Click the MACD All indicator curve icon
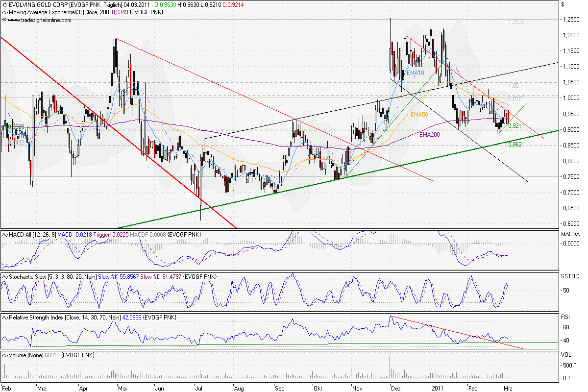The width and height of the screenshot is (588, 392). 4,234
